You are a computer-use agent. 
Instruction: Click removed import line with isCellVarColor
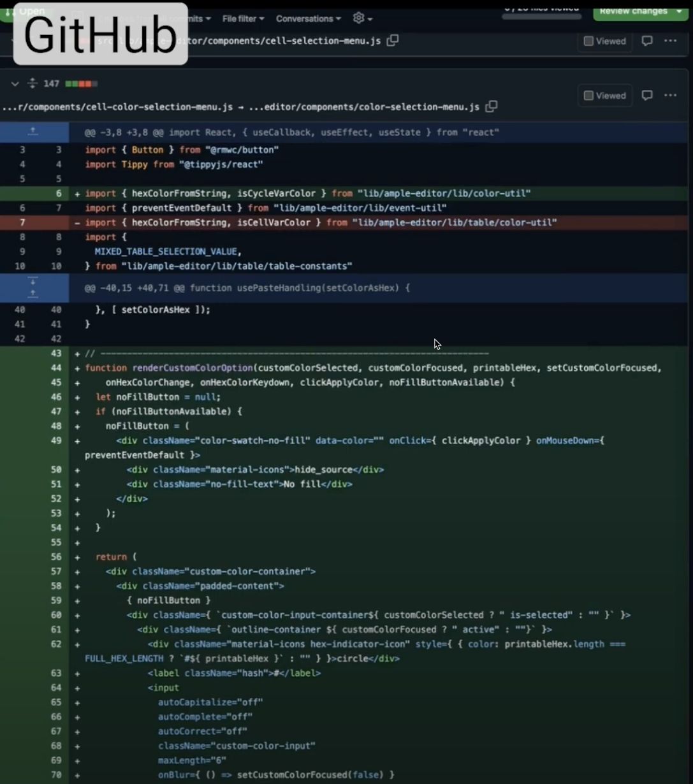(321, 222)
